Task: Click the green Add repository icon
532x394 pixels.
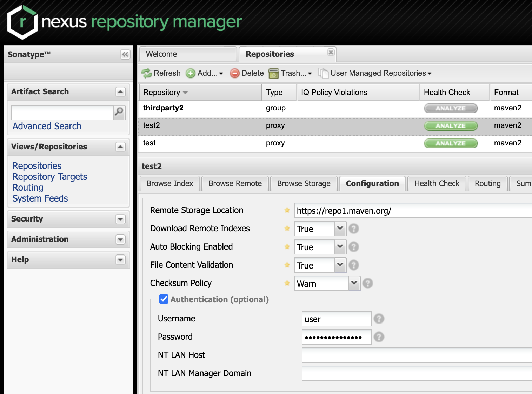Action: (191, 73)
